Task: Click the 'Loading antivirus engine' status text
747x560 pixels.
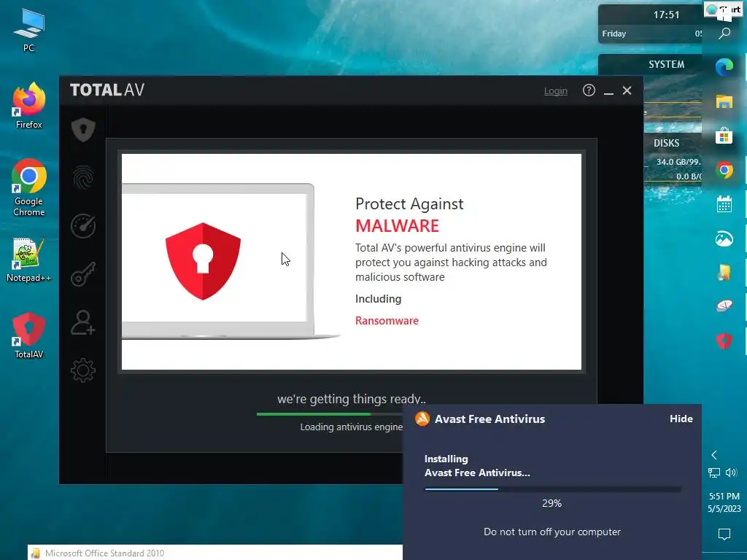Action: 352,427
